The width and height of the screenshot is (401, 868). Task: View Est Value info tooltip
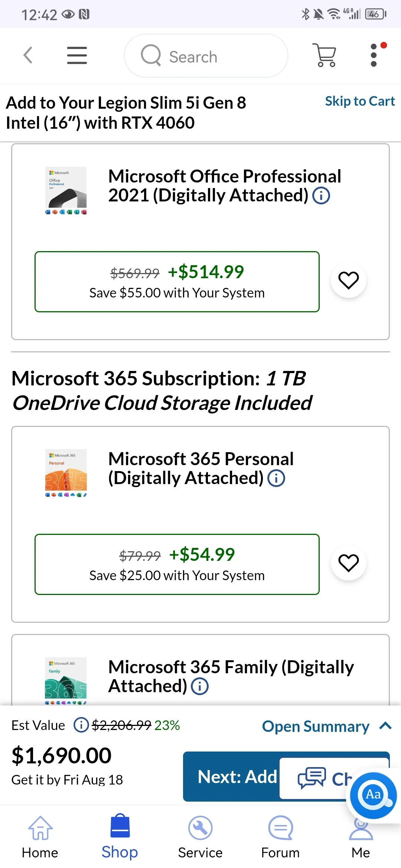81,725
